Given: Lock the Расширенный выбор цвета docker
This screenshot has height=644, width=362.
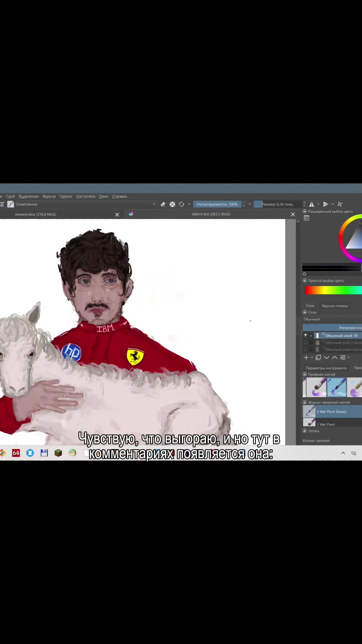Looking at the screenshot, I should (305, 211).
